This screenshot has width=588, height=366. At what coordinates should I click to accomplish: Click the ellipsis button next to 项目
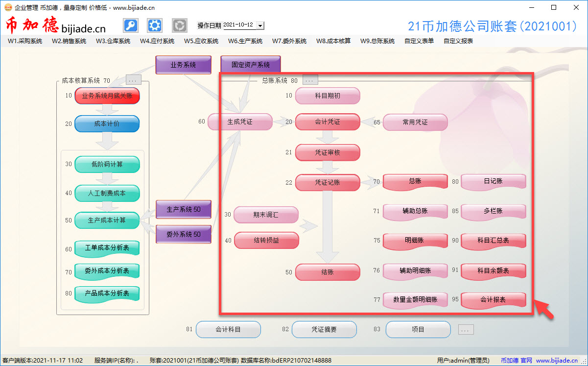(466, 330)
